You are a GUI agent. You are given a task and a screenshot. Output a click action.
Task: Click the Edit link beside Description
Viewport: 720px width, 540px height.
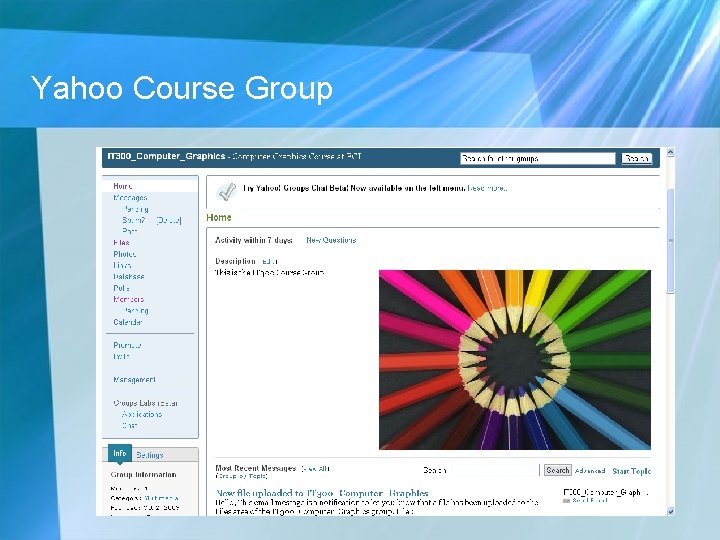click(x=269, y=261)
